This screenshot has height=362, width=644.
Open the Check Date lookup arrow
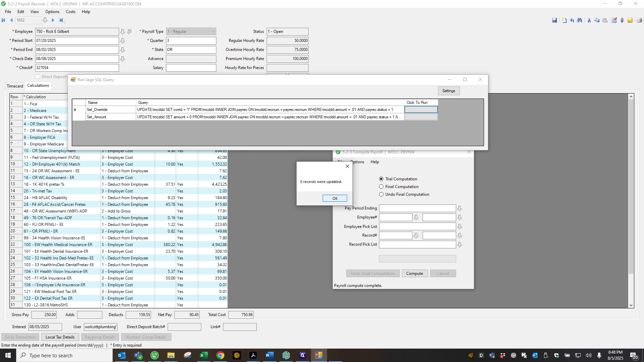click(x=122, y=59)
